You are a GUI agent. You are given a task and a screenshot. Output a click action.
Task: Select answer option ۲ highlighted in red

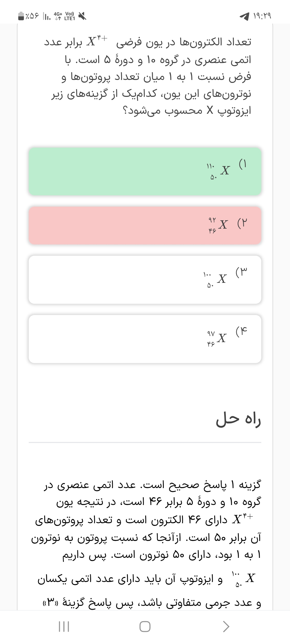[145, 225]
